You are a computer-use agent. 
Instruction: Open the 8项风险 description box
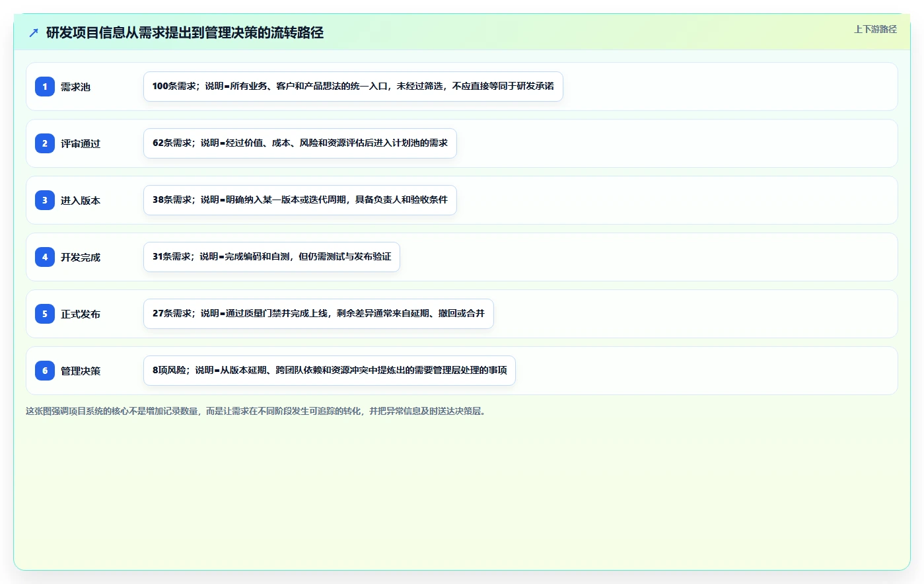(330, 371)
